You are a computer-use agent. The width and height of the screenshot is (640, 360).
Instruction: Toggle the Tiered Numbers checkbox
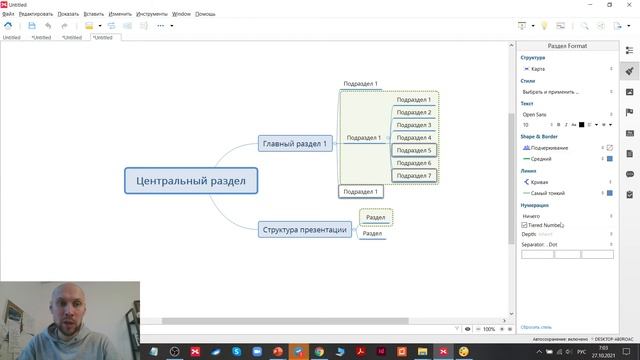pos(524,225)
